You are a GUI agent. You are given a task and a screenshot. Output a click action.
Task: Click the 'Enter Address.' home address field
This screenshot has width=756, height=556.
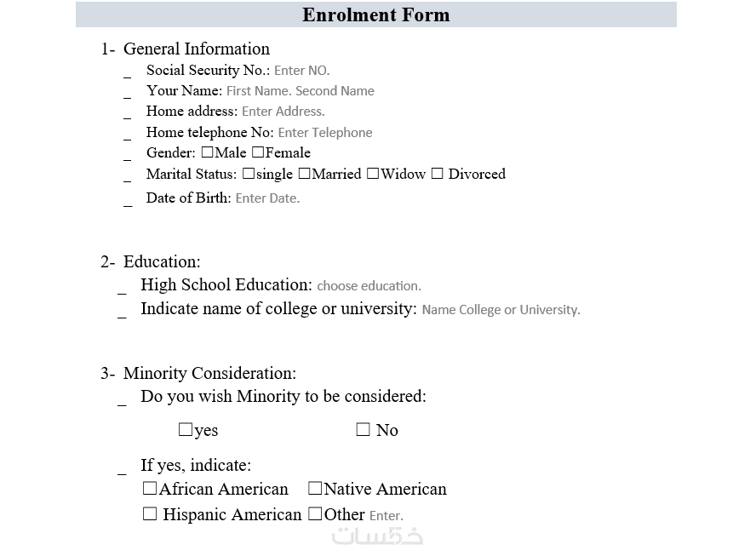tap(283, 112)
